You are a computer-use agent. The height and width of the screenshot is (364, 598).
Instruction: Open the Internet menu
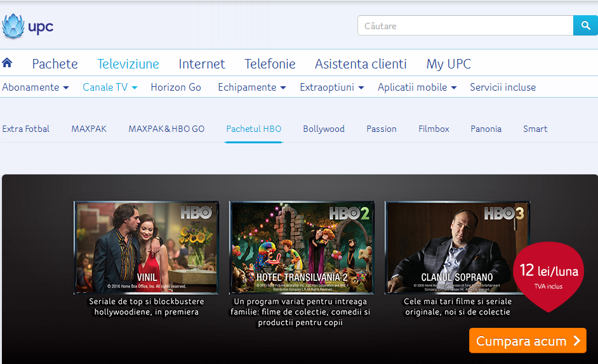tap(202, 63)
